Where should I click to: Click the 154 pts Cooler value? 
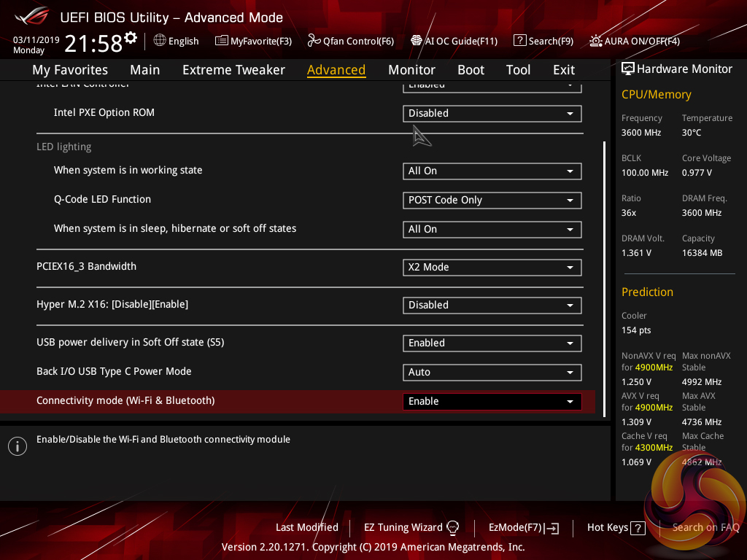636,330
